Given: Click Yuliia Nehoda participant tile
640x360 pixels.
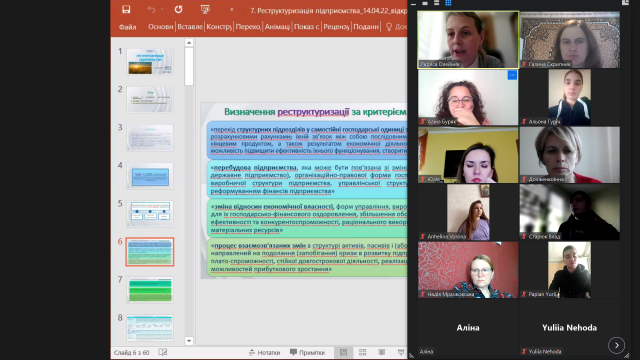Looking at the screenshot, I should point(570,327).
